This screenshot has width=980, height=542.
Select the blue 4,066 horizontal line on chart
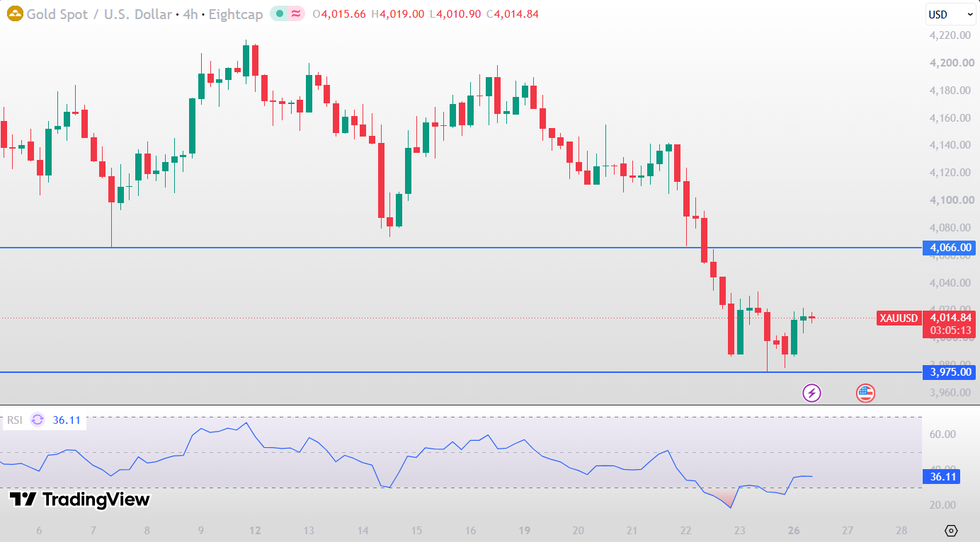pyautogui.click(x=460, y=248)
